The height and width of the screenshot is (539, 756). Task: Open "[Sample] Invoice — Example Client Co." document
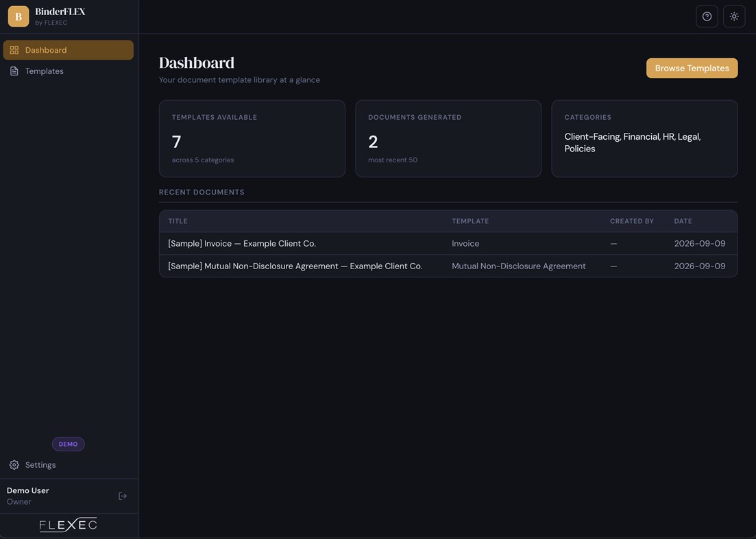click(241, 244)
